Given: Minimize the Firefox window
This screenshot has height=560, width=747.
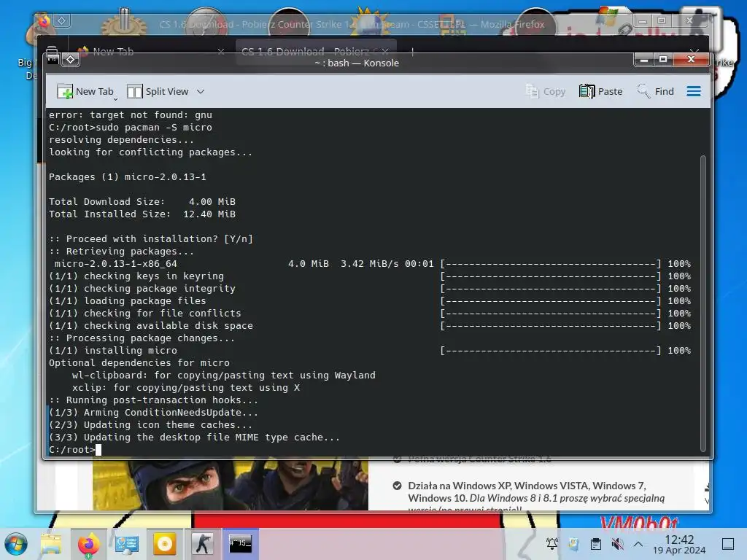Looking at the screenshot, I should (x=643, y=20).
